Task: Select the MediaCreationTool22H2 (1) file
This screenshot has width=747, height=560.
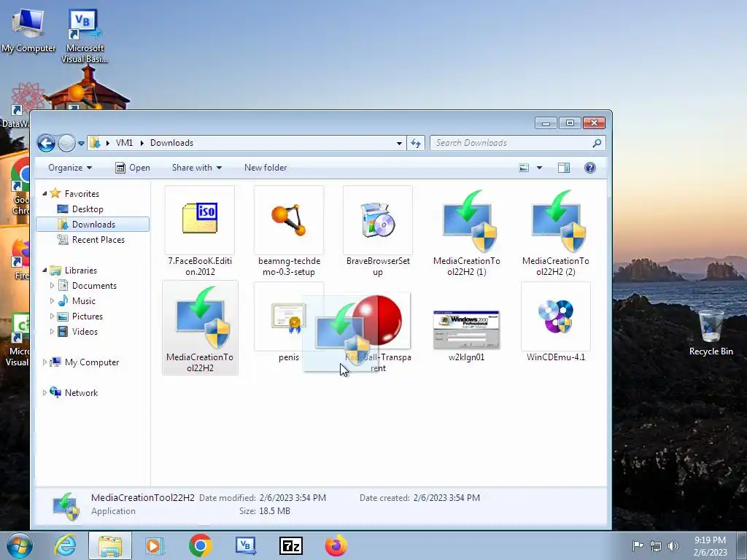Action: coord(467,232)
